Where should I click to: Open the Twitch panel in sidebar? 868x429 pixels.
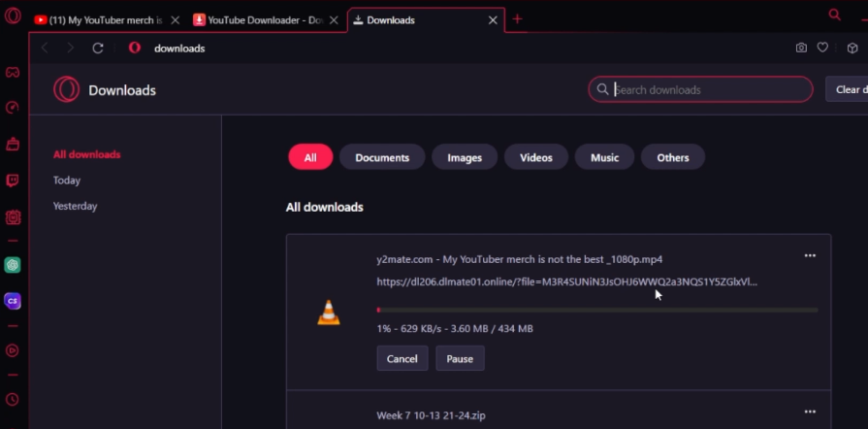[x=14, y=181]
